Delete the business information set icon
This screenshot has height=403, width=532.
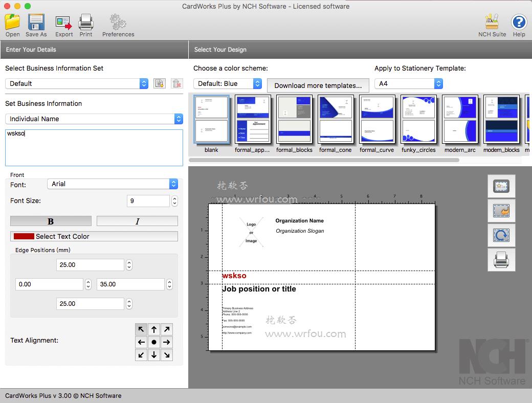(x=177, y=83)
